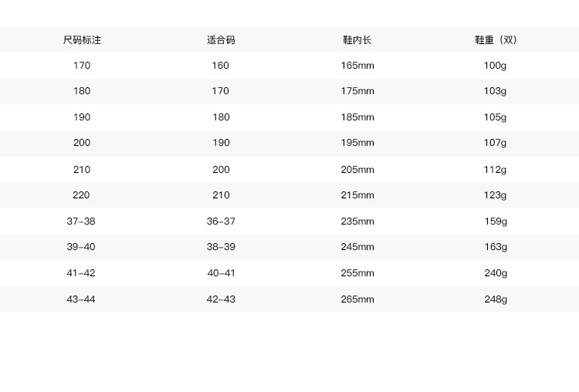Click the 240g shoe weight value
This screenshot has height=392, width=579.
point(495,273)
